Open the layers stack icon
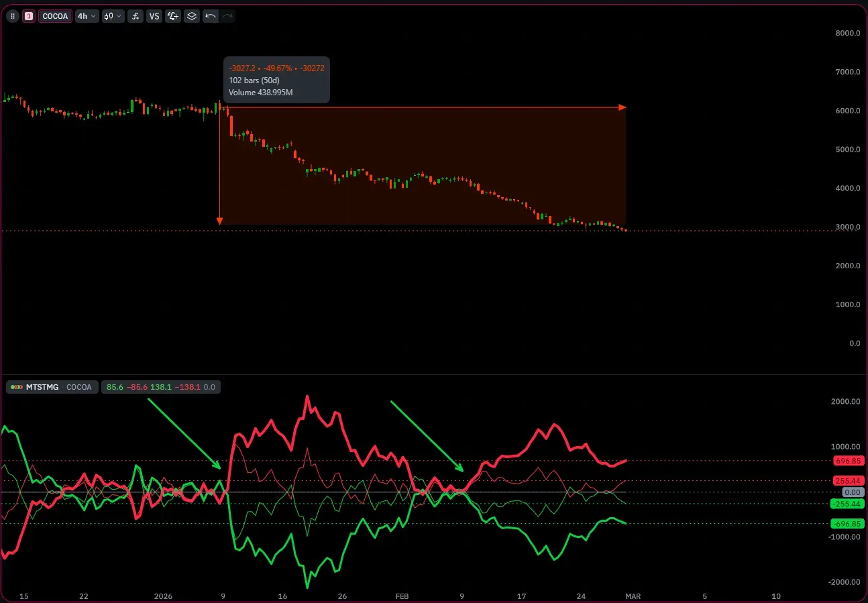This screenshot has width=868, height=603. [x=192, y=16]
